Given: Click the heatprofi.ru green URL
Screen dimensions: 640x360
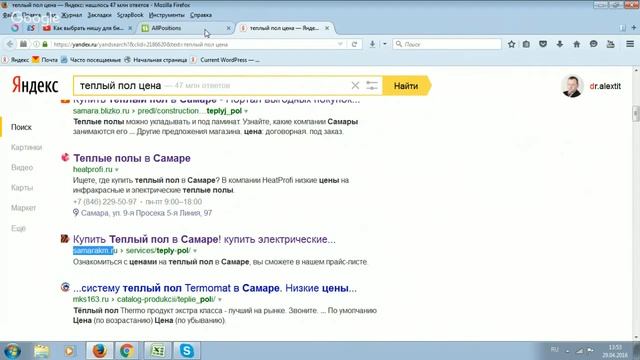Looking at the screenshot, I should [93, 169].
